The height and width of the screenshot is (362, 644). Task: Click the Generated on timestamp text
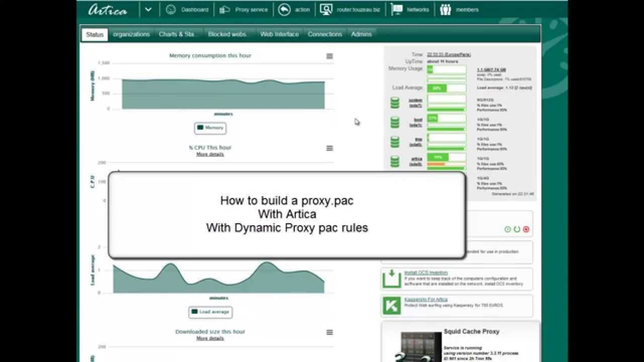[x=513, y=194]
